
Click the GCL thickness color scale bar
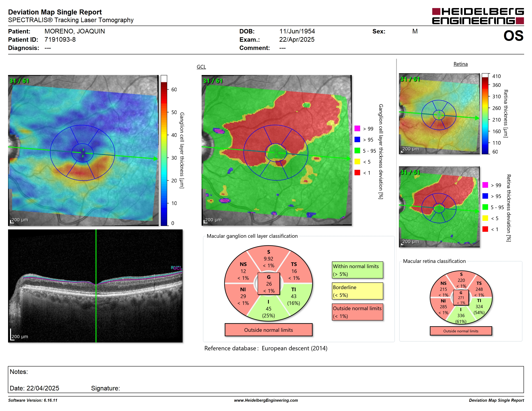point(164,150)
